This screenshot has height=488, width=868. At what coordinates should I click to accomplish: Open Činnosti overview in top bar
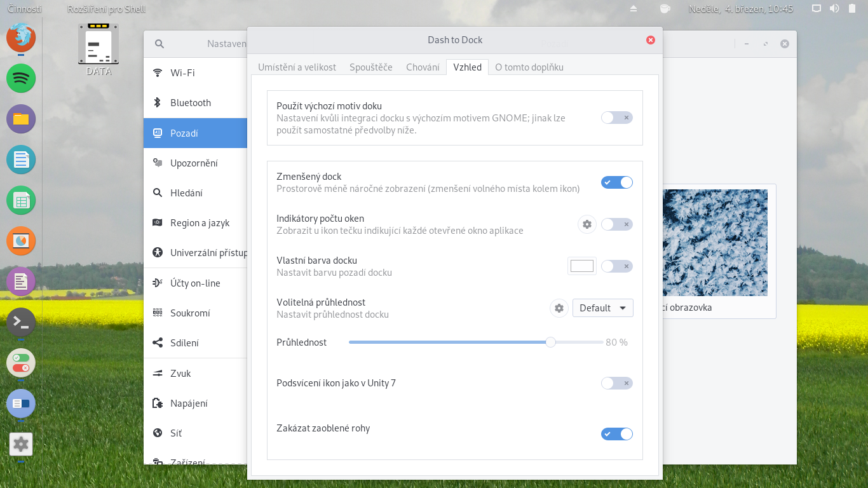[x=25, y=9]
